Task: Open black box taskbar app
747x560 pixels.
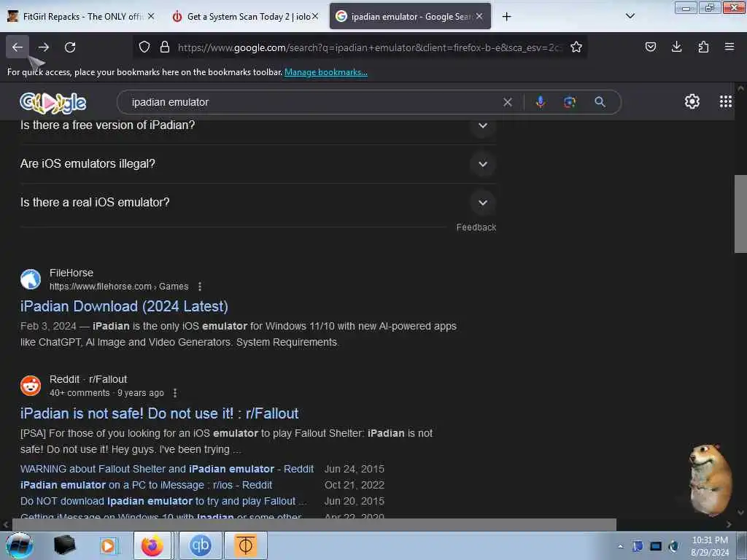Action: pyautogui.click(x=64, y=545)
